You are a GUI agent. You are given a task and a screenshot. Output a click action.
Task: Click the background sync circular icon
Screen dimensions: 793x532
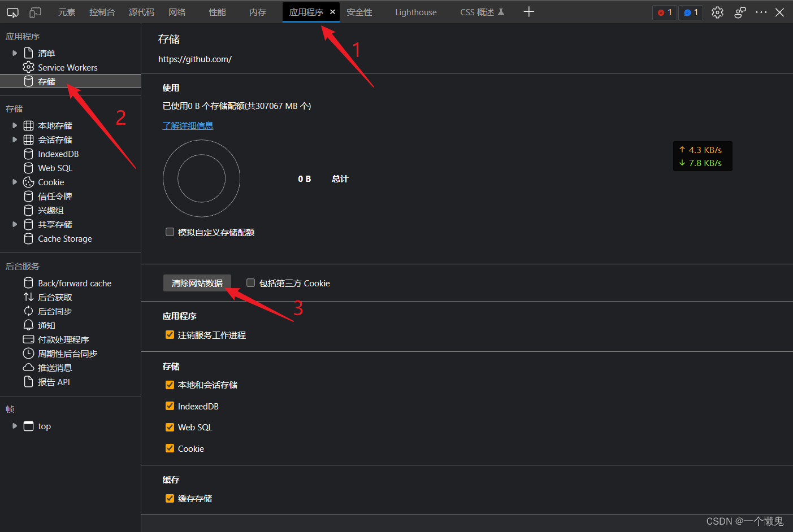[x=28, y=311]
